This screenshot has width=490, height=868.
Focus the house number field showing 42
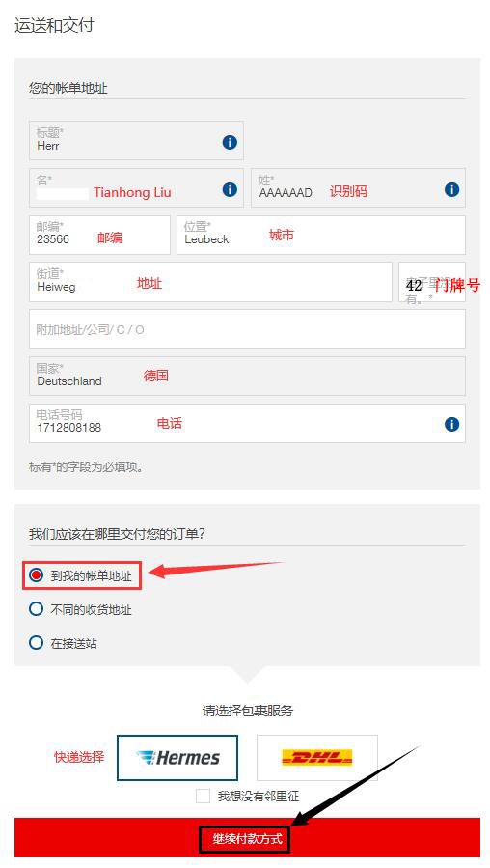click(x=432, y=282)
